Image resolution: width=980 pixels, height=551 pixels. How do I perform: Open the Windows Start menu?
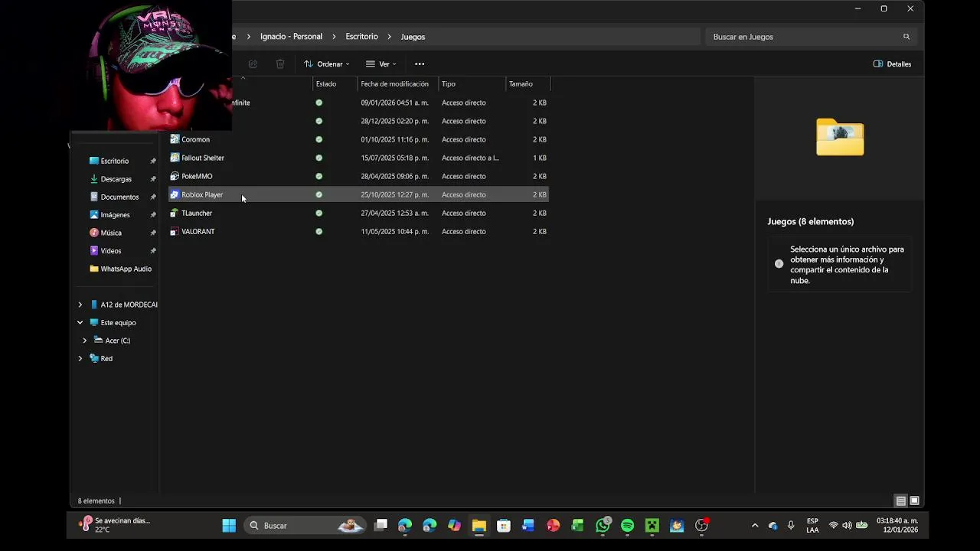coord(229,526)
